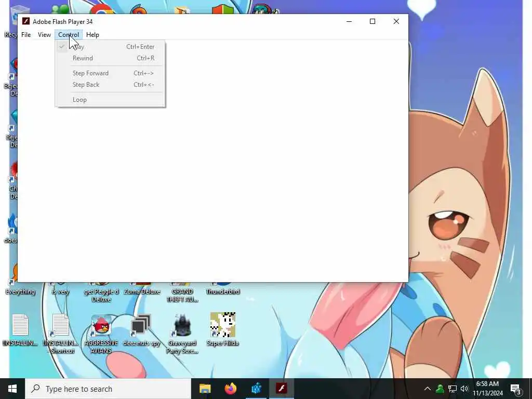Screen dimensions: 532x399
Task: Open File Explorer from the taskbar
Action: (205, 389)
